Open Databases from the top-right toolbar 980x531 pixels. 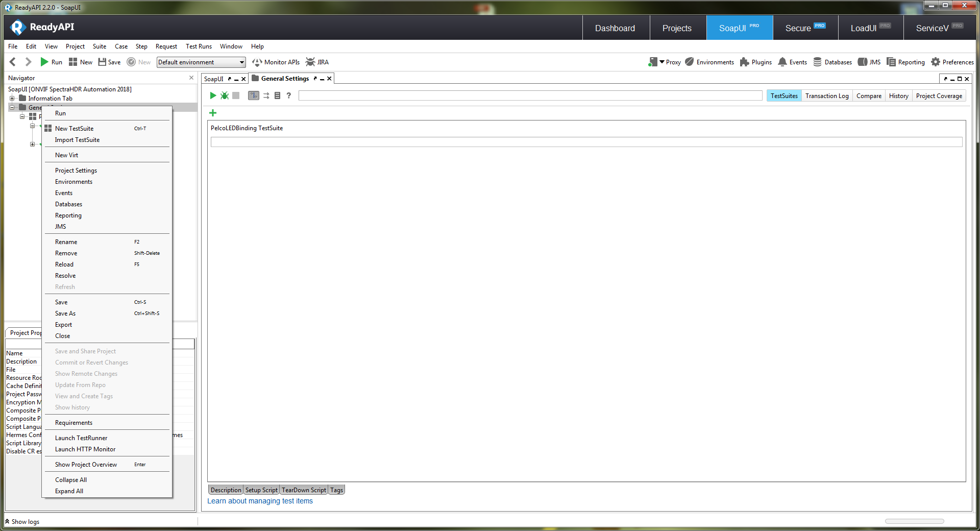pos(832,62)
